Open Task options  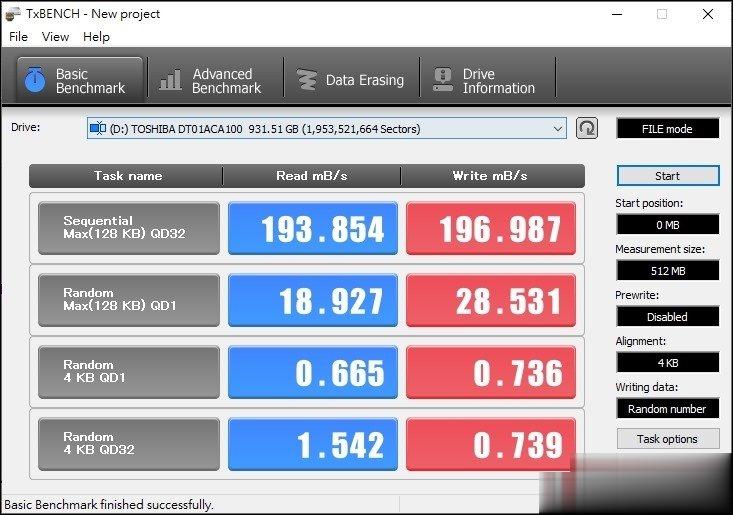668,439
